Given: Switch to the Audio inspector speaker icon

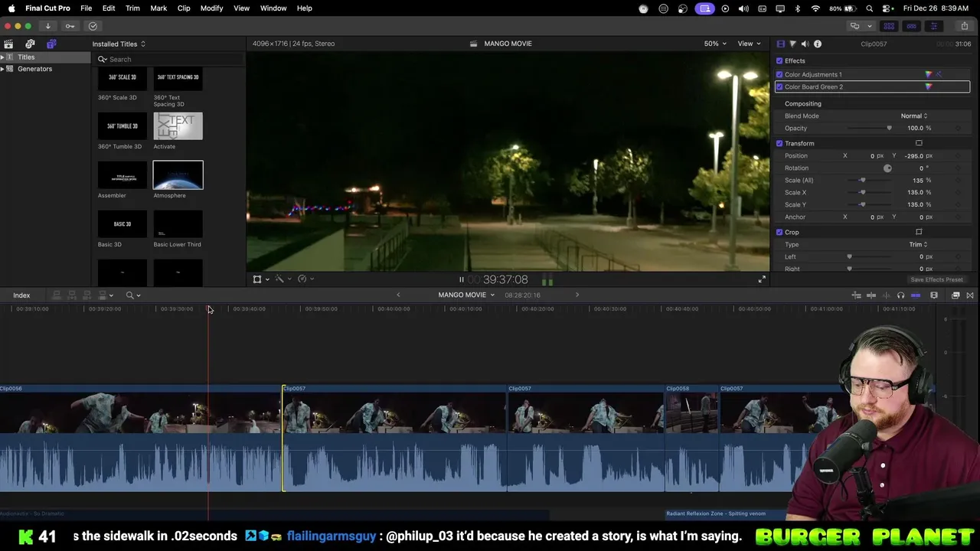Looking at the screenshot, I should (805, 44).
